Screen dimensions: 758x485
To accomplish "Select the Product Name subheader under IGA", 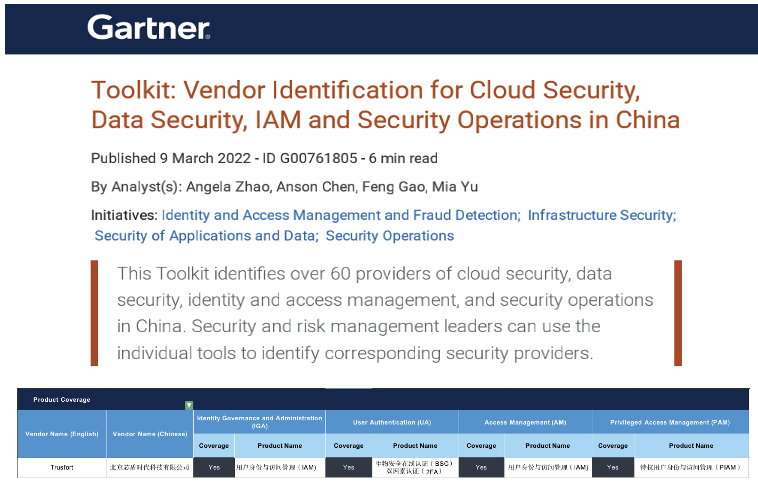I will (280, 446).
